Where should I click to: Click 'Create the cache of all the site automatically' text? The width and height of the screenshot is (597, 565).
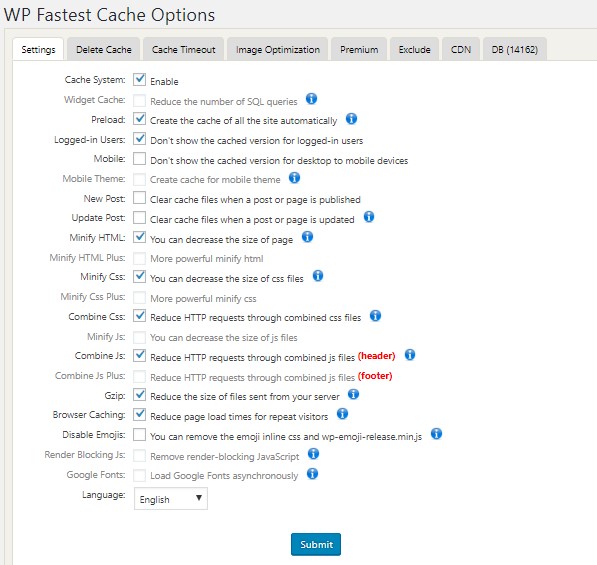point(244,121)
